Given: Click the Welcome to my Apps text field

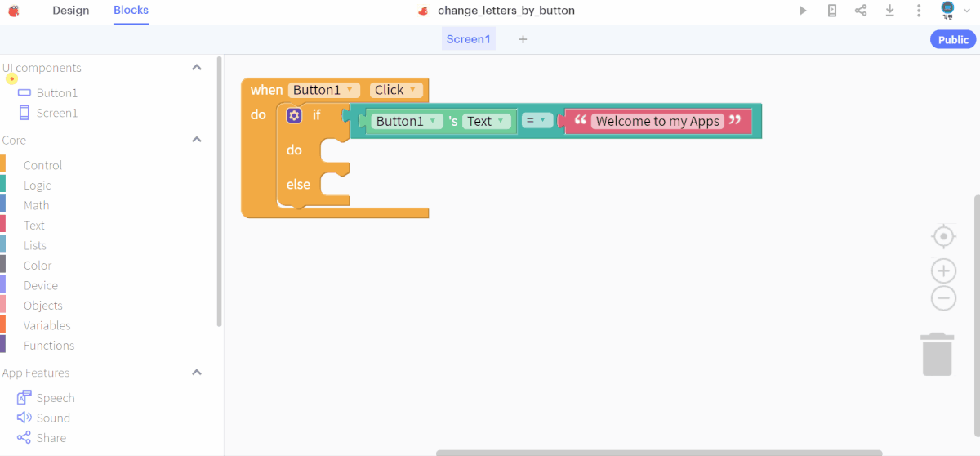Looking at the screenshot, I should click(x=657, y=121).
